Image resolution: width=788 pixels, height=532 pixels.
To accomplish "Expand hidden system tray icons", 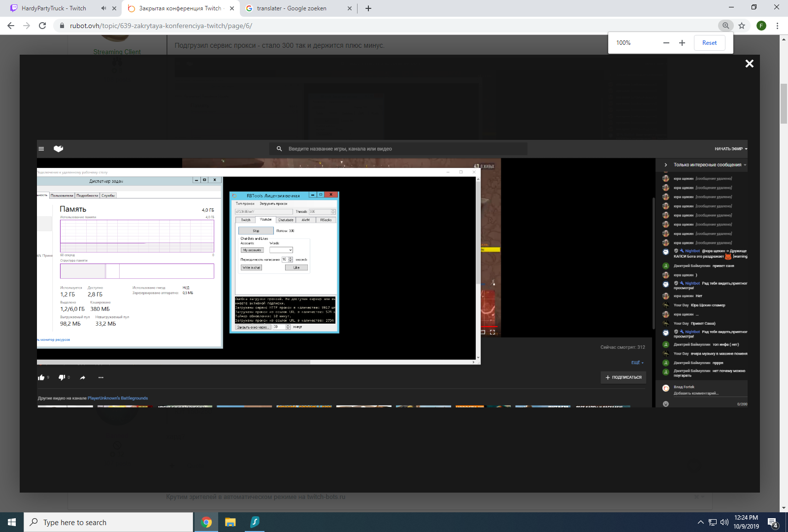I will coord(700,522).
